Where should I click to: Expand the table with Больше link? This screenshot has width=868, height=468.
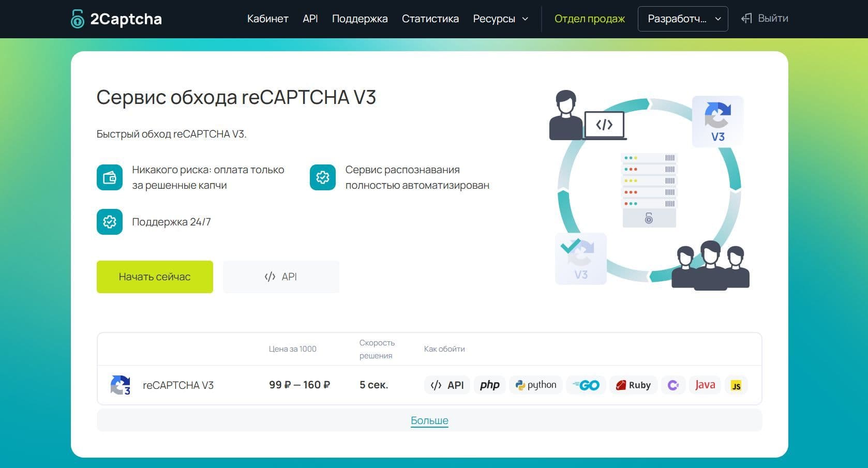pos(429,420)
